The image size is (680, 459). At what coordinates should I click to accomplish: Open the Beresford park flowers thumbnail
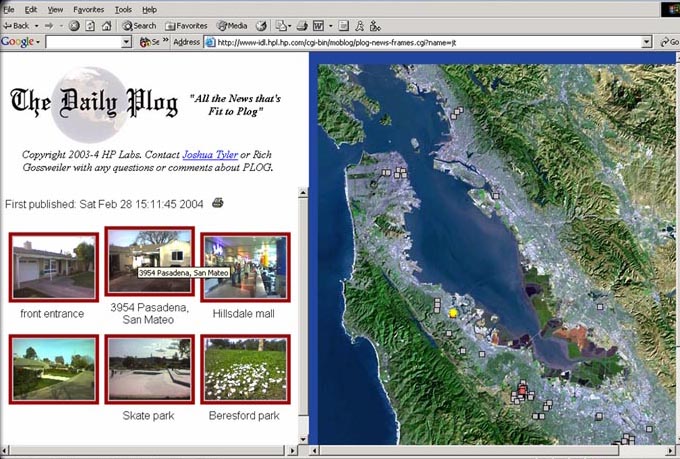[x=245, y=369]
